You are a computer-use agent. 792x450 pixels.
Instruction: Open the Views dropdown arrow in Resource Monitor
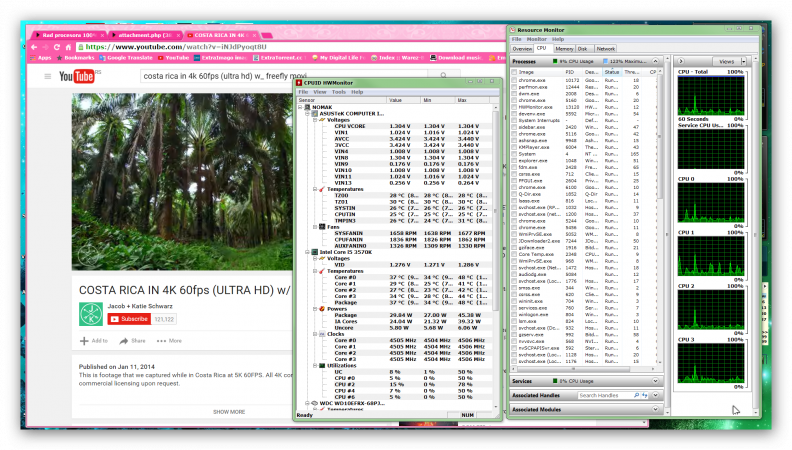coord(744,62)
